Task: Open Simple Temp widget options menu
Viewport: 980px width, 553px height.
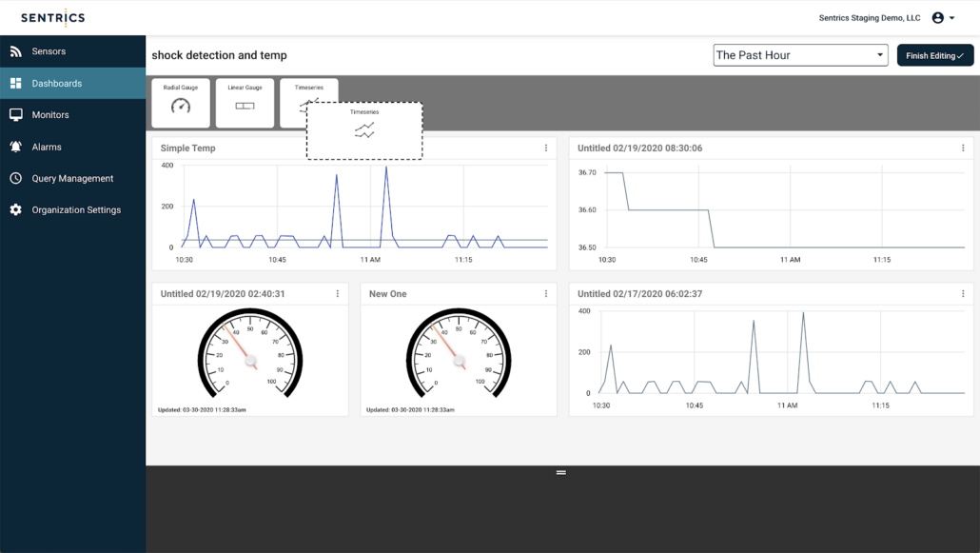Action: (545, 148)
